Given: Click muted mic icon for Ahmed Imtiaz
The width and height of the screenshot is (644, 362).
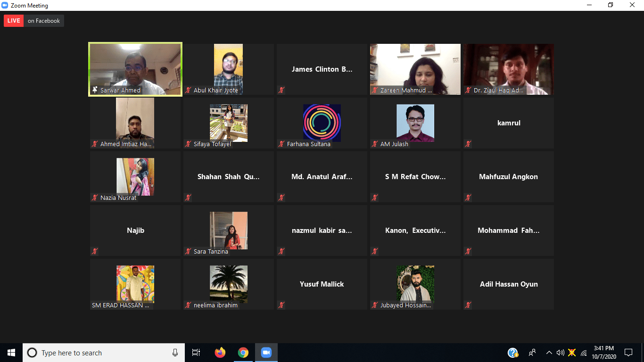Looking at the screenshot, I should point(95,144).
